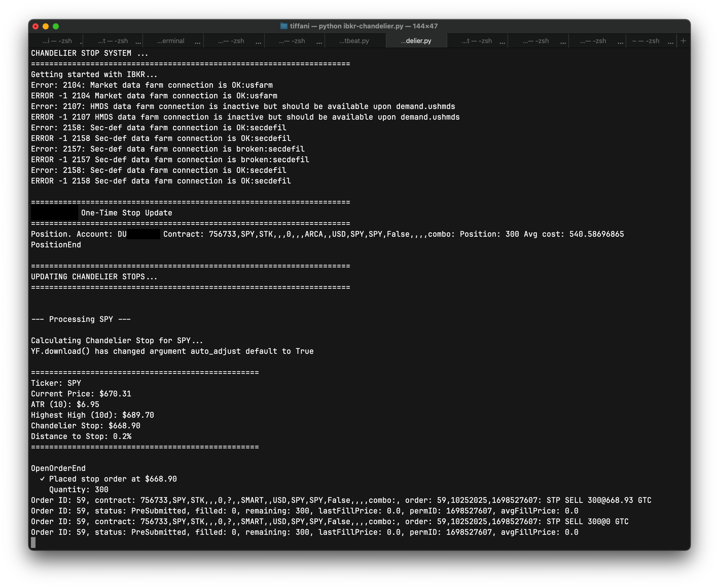Click activity dots on the ...erminal tab
The width and height of the screenshot is (719, 588).
tap(197, 43)
